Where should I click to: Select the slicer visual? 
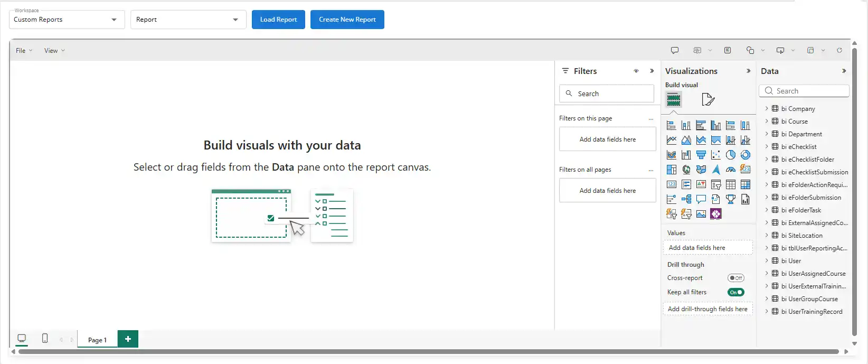[x=715, y=184]
